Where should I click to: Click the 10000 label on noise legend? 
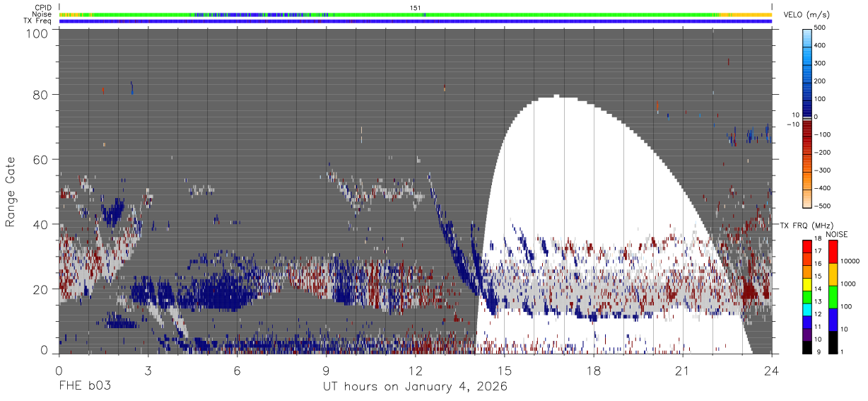tap(850, 262)
